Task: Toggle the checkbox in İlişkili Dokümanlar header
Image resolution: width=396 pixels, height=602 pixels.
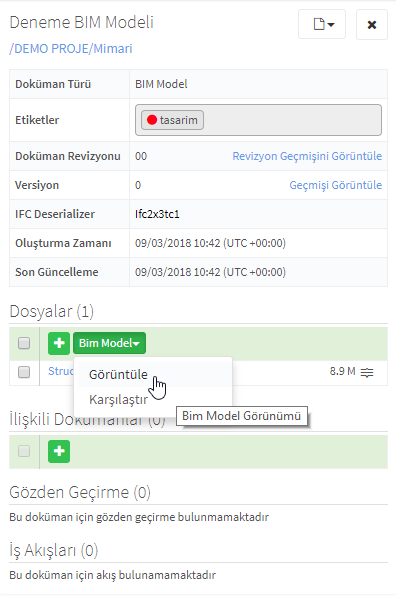Action: [24, 451]
